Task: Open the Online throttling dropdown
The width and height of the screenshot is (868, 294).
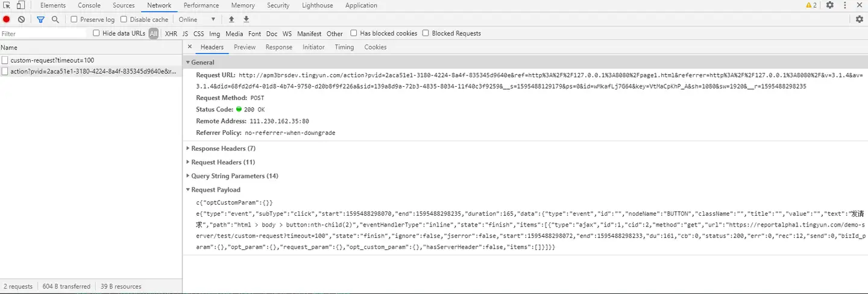Action: coord(197,19)
